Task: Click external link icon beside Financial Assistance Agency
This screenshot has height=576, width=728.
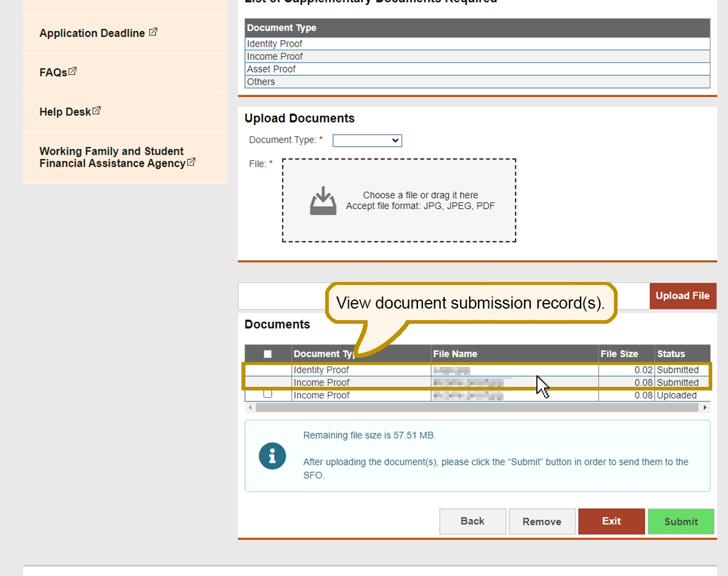Action: pos(192,162)
